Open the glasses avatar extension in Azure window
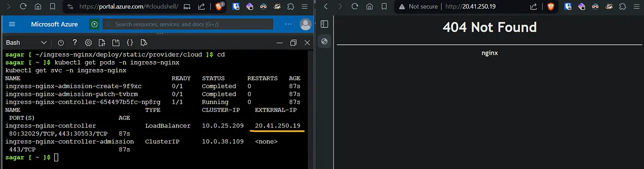 tap(263, 7)
